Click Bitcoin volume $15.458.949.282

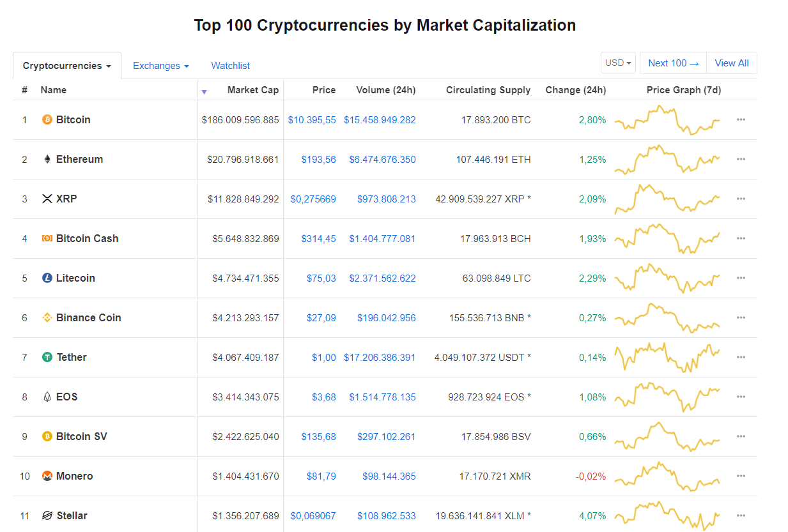coord(380,119)
